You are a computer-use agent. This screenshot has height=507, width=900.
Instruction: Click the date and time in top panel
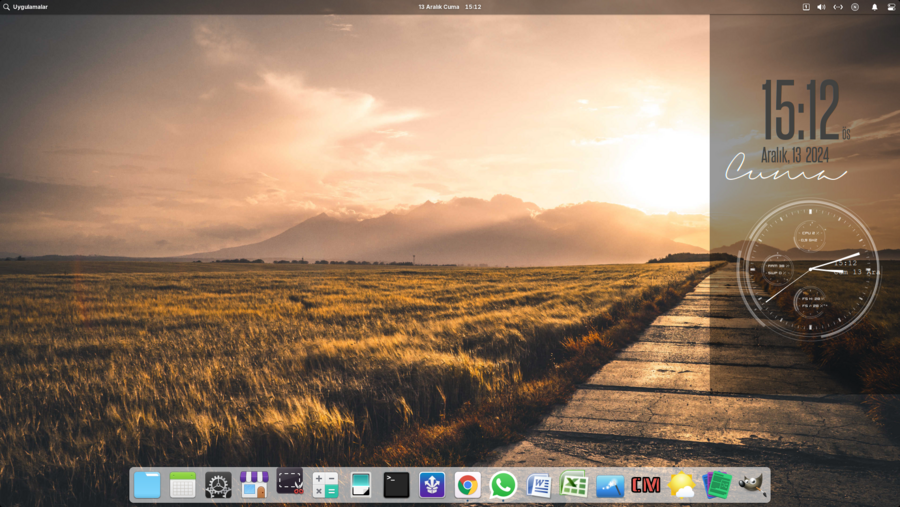(449, 7)
